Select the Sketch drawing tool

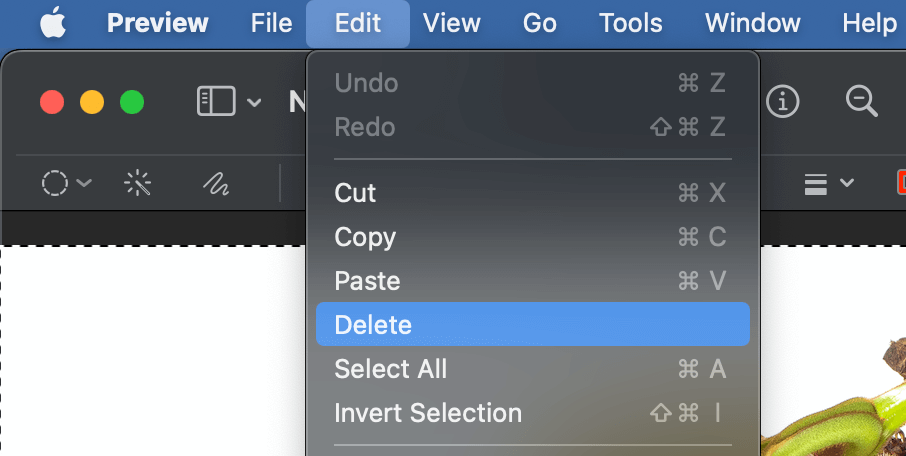[x=216, y=184]
